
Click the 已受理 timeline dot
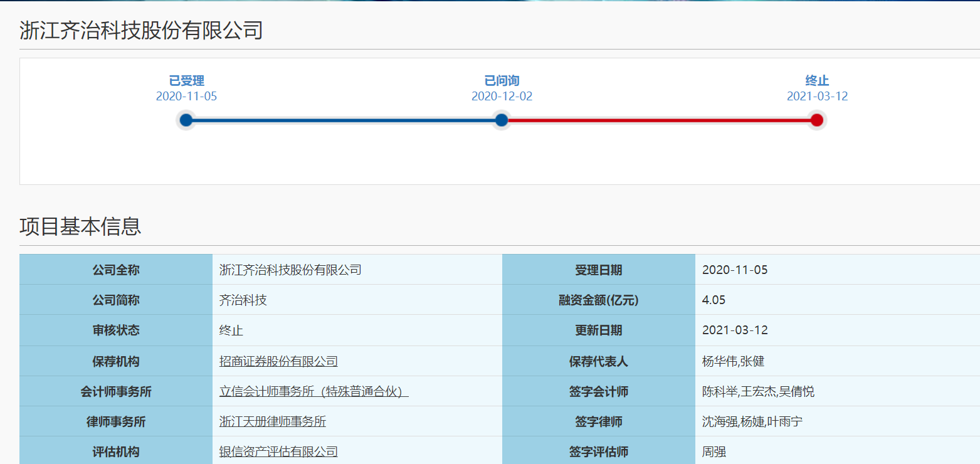point(186,120)
